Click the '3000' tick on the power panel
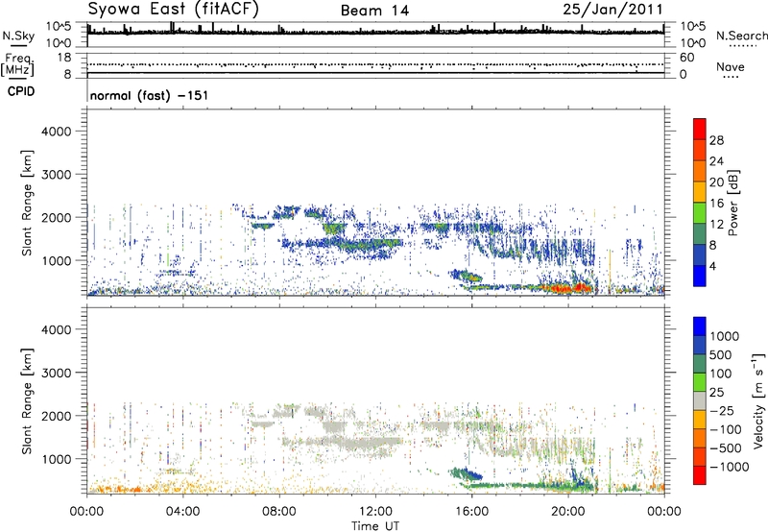This screenshot has height=532, width=768. [x=57, y=175]
